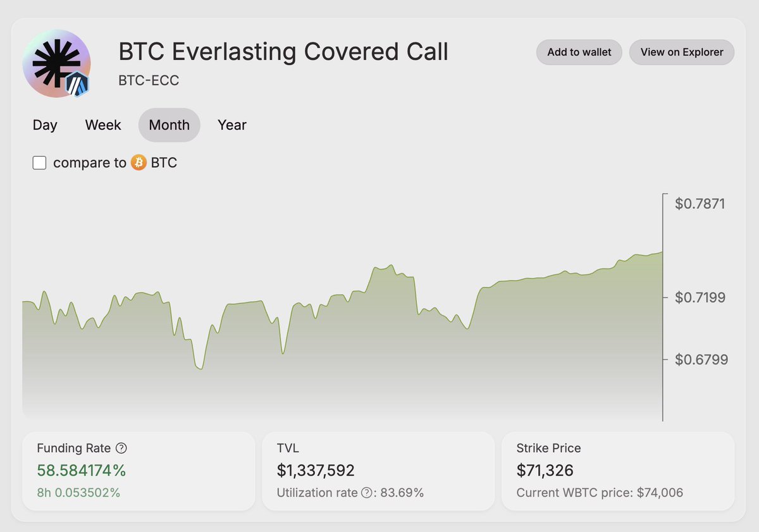Select the Month chart range
The image size is (759, 532).
pyautogui.click(x=170, y=125)
